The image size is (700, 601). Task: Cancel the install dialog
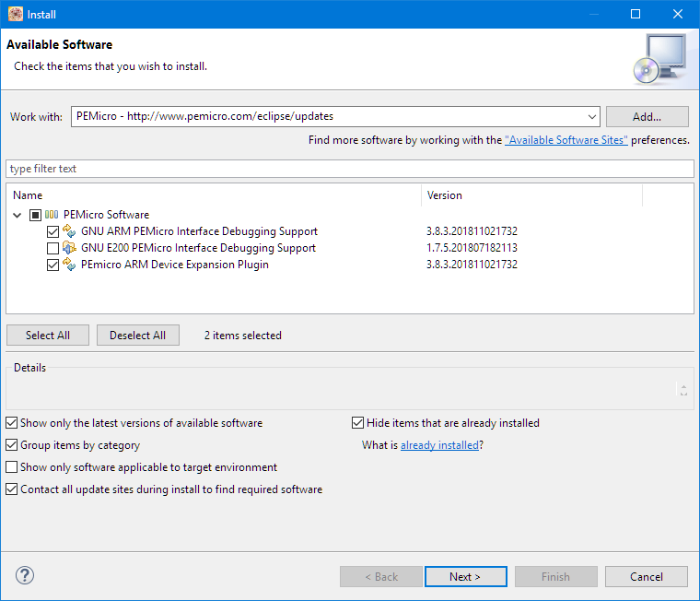tap(646, 576)
